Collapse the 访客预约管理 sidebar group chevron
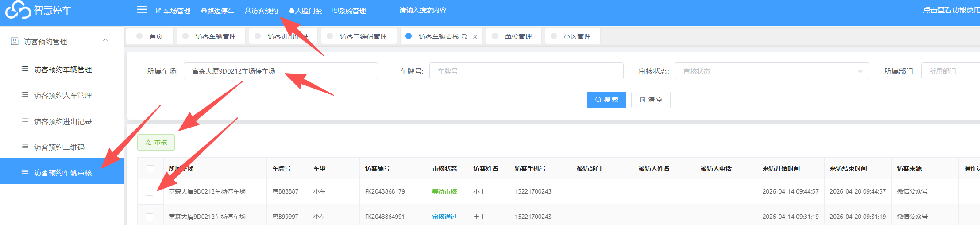 (105, 40)
